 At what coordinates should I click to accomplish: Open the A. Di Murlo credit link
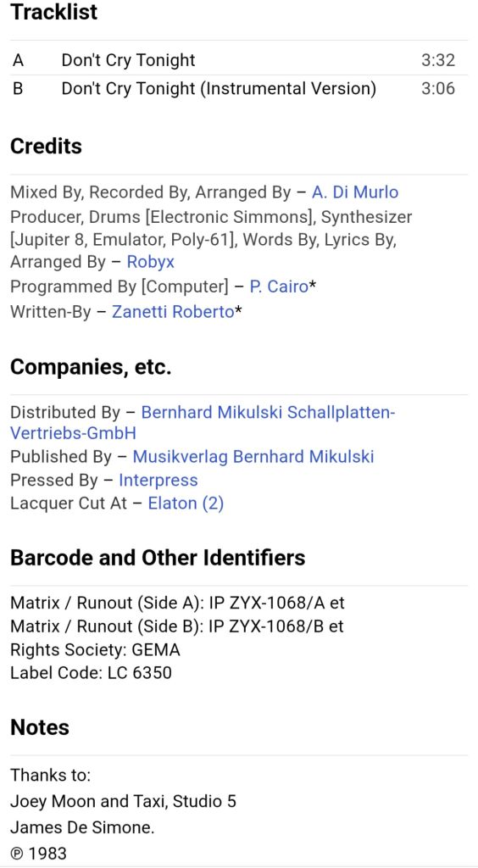coord(354,192)
